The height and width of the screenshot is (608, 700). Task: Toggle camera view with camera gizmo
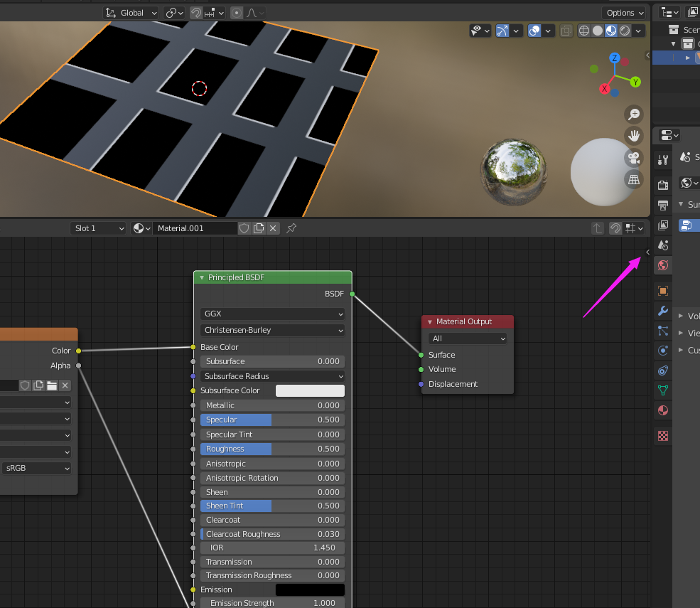(633, 158)
